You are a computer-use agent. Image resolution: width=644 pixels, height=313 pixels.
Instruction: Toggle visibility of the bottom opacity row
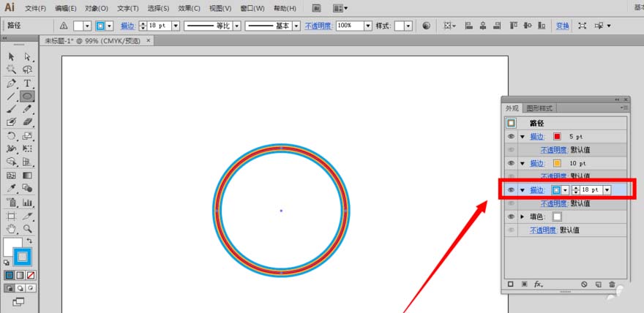coord(511,230)
